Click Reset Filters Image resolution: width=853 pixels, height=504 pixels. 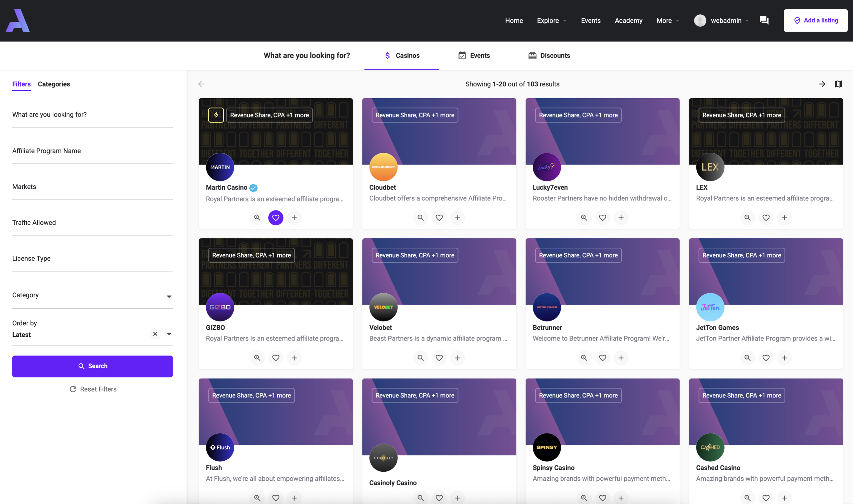click(x=93, y=389)
